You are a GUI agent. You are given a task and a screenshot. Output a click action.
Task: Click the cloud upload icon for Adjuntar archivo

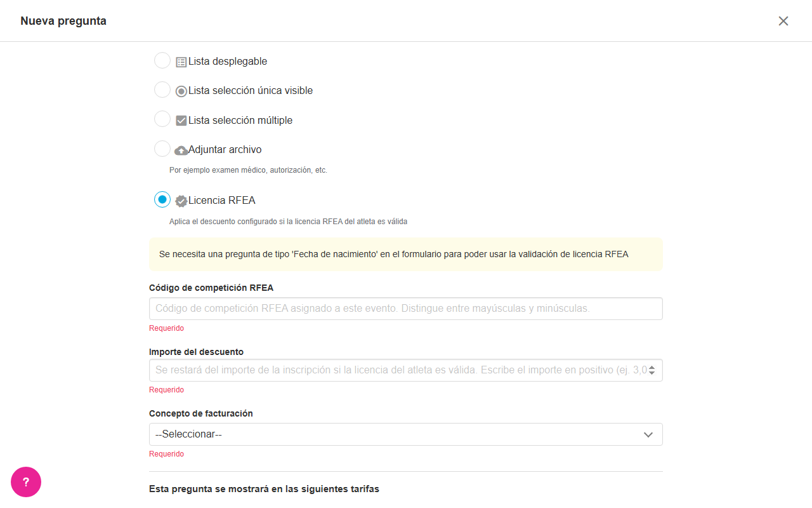(x=181, y=150)
